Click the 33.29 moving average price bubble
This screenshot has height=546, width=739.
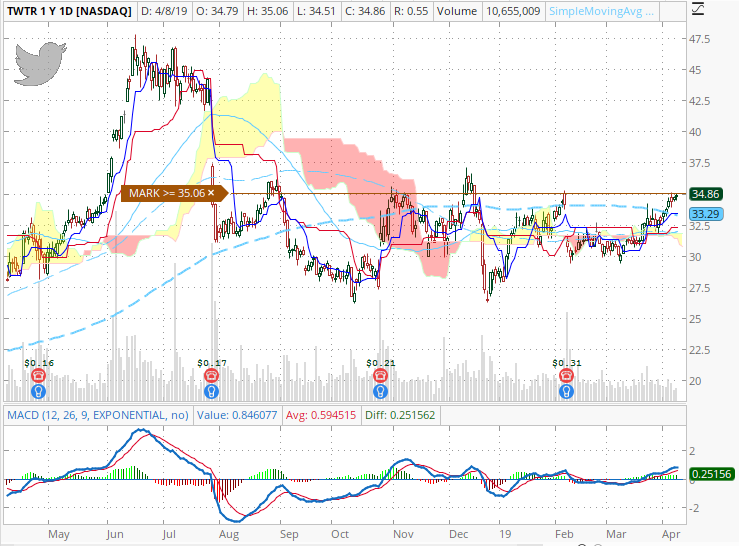pos(706,214)
